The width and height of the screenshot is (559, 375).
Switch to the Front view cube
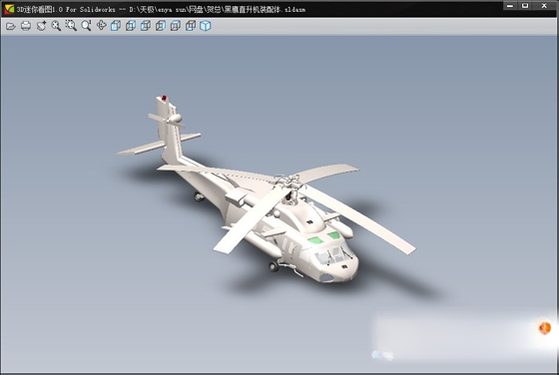[x=116, y=26]
